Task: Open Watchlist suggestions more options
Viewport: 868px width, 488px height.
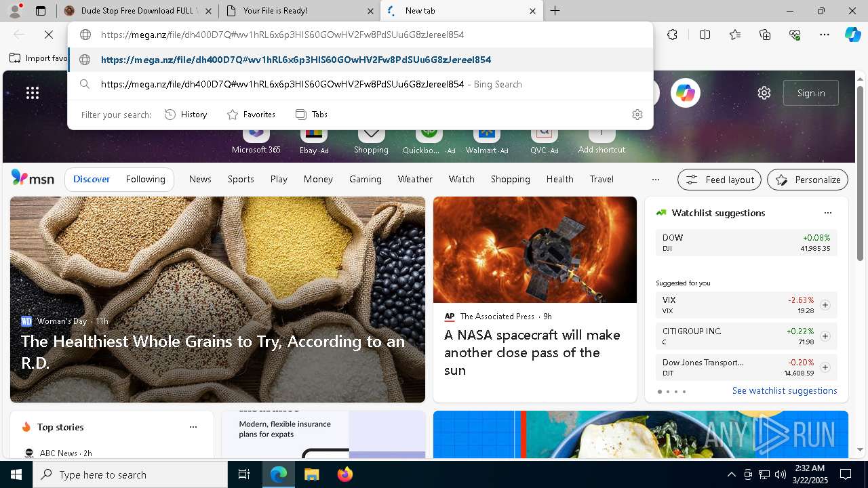Action: click(x=827, y=213)
